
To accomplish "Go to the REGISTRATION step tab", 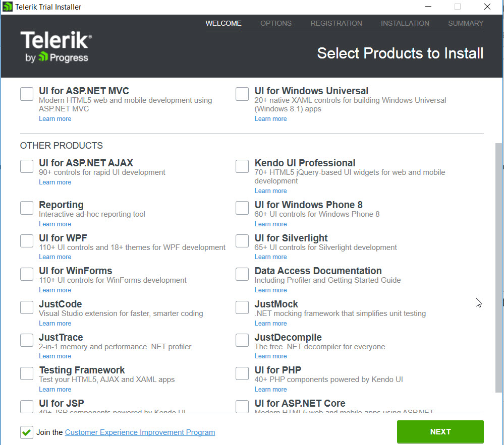I will 336,23.
